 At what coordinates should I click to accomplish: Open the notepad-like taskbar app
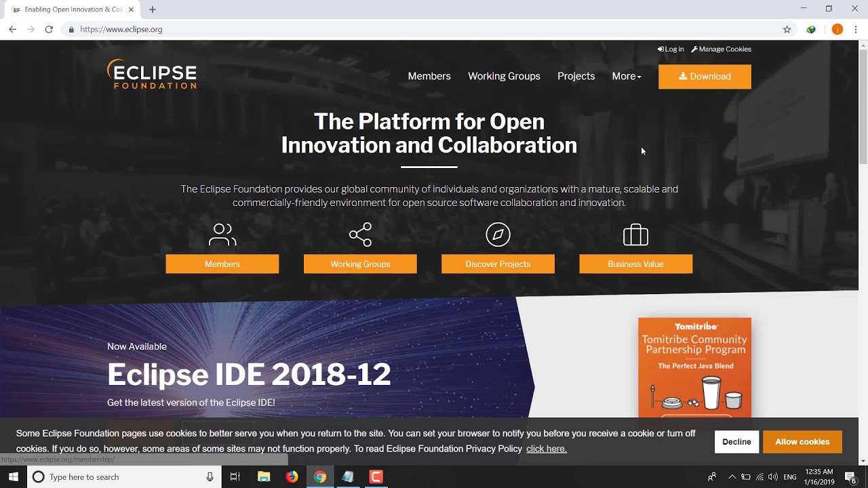point(348,476)
